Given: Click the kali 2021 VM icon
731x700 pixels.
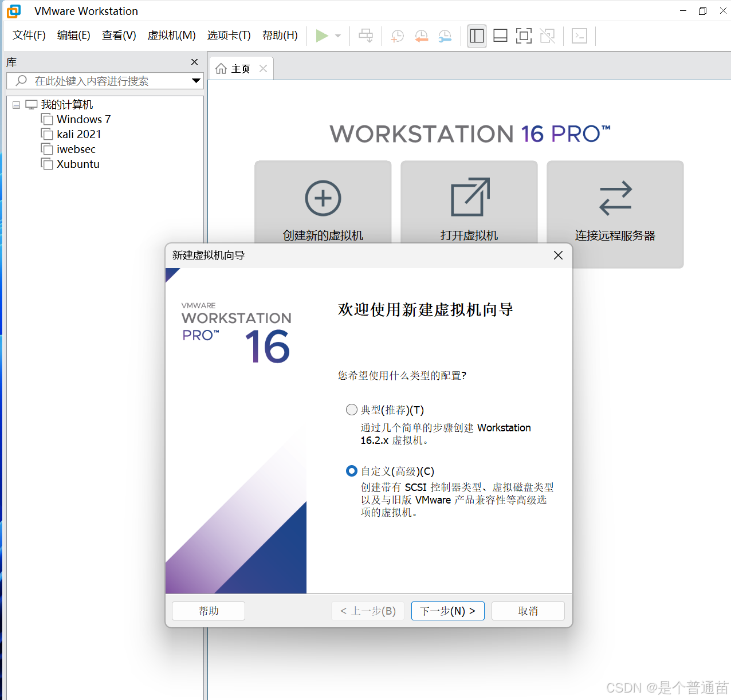Looking at the screenshot, I should click(x=47, y=134).
